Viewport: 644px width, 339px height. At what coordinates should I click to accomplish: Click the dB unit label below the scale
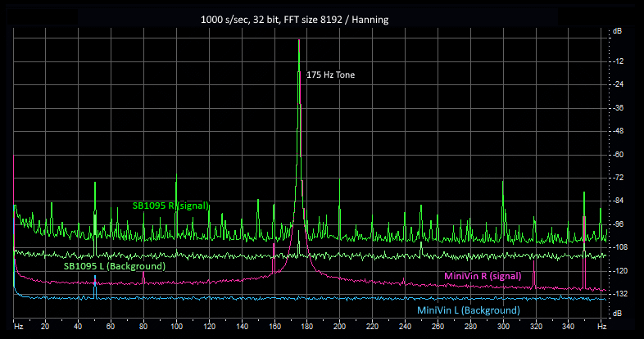(617, 314)
